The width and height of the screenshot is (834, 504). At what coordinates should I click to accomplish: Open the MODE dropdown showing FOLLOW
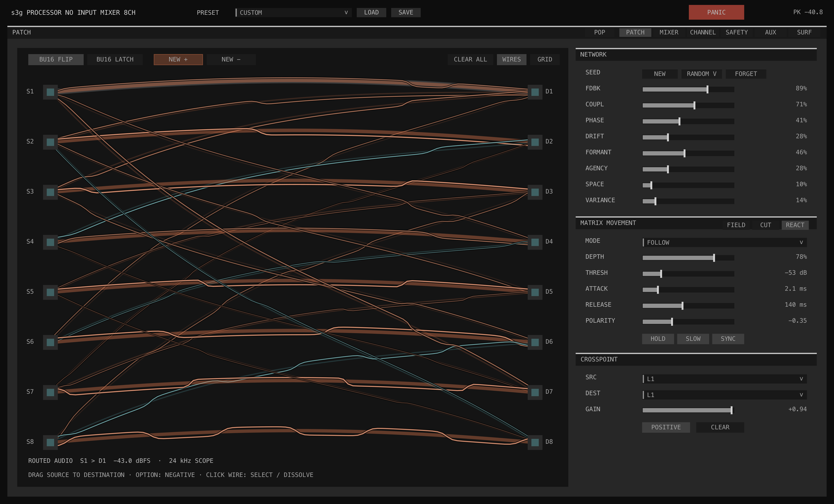tap(725, 242)
